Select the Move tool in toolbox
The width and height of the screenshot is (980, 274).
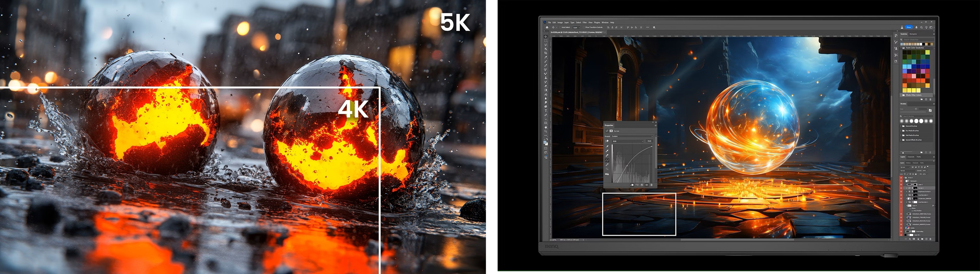coord(546,37)
